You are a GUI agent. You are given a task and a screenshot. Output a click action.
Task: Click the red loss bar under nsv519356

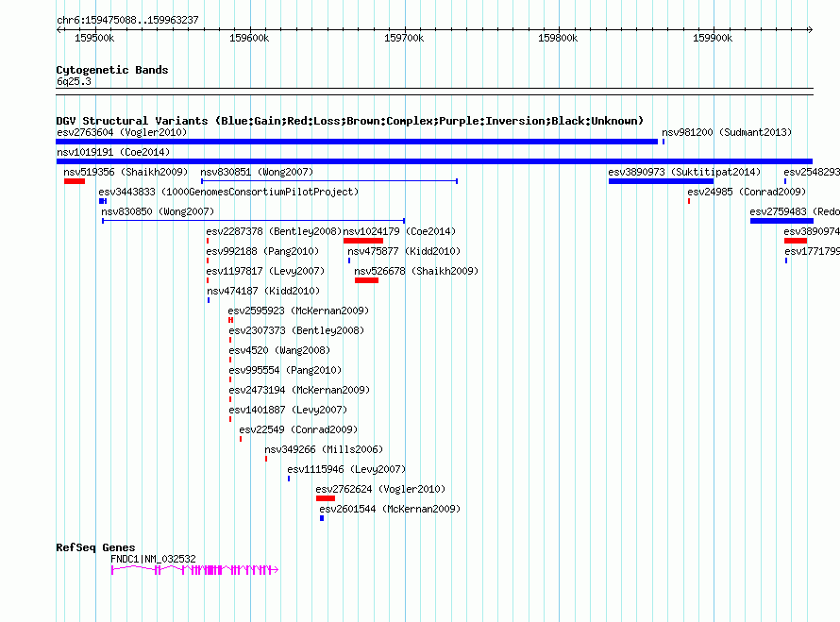tap(75, 181)
